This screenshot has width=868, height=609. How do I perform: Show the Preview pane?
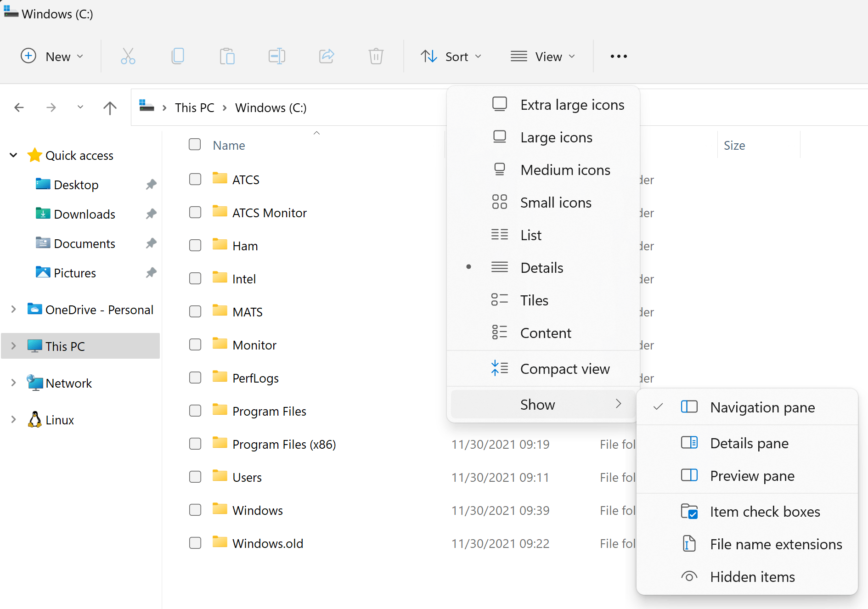point(747,476)
